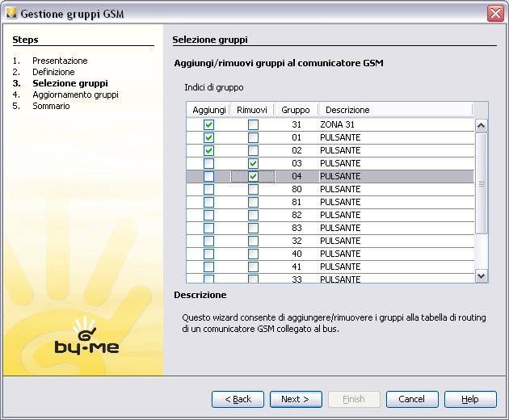Select the group number 01 cell

[x=297, y=137]
